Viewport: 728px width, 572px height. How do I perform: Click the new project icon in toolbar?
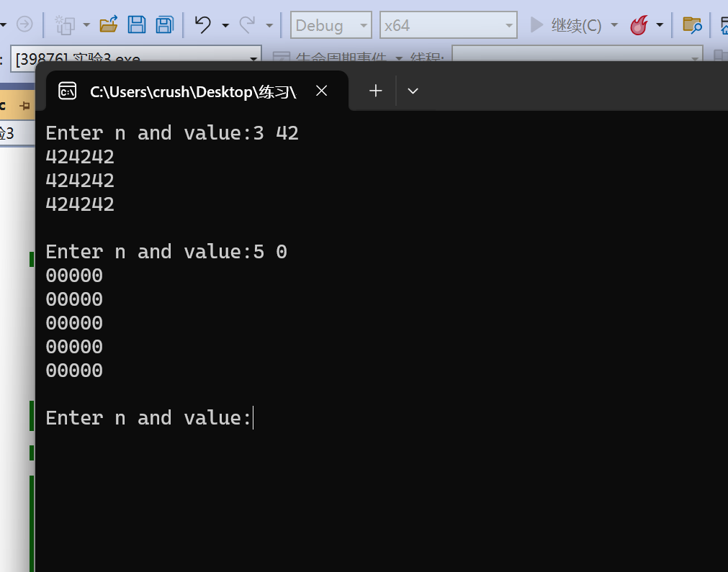(x=65, y=24)
